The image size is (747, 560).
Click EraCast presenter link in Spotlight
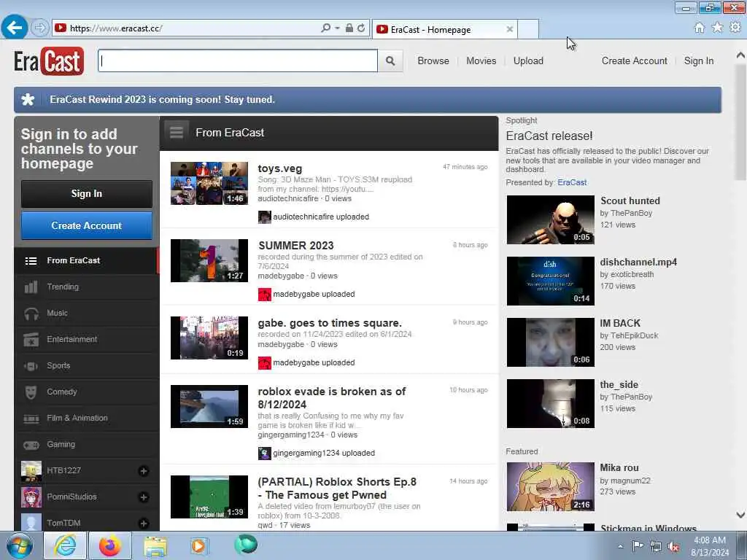tap(572, 182)
